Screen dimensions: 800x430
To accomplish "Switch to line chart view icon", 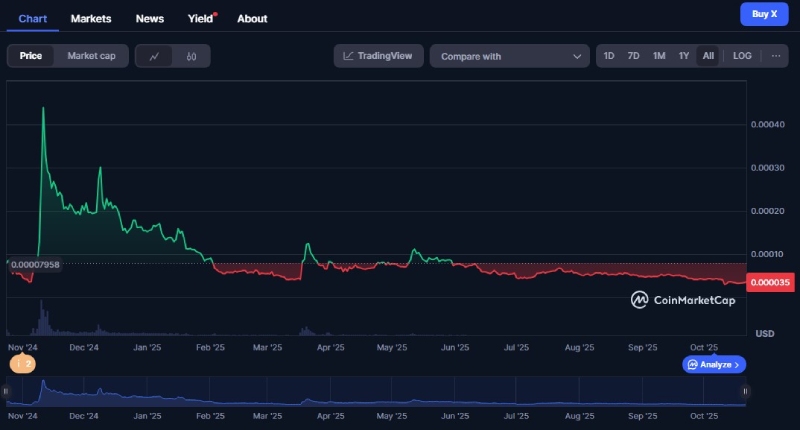I will click(154, 56).
